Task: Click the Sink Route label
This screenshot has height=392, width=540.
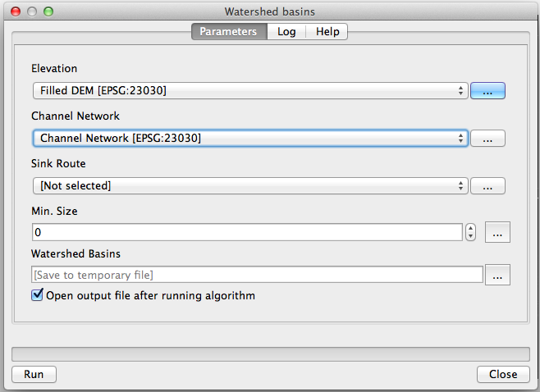Action: tap(58, 163)
